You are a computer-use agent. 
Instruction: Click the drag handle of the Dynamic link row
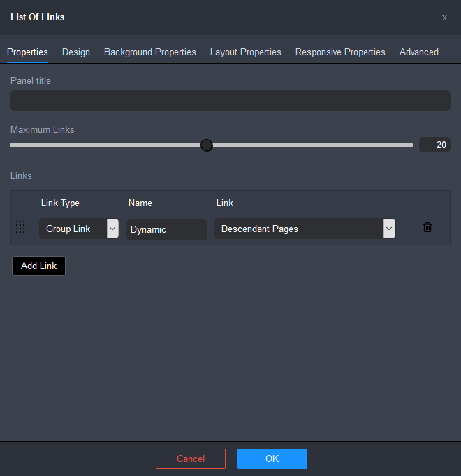coord(20,227)
